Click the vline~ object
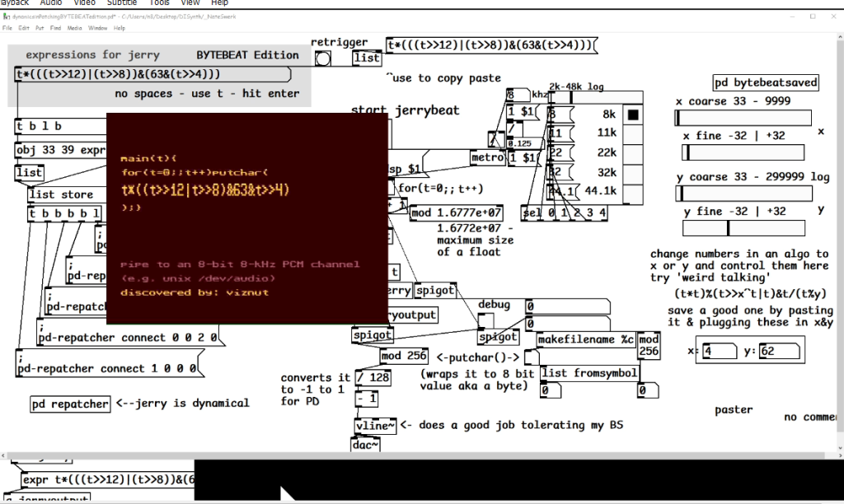 point(375,426)
